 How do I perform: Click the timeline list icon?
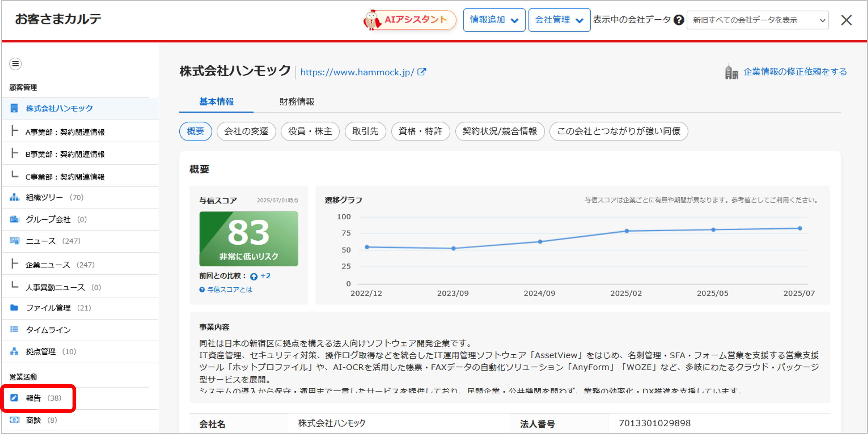[14, 329]
